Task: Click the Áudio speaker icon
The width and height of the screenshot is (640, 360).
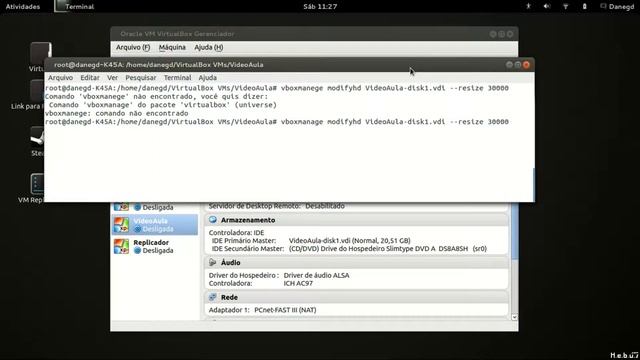Action: (x=213, y=262)
